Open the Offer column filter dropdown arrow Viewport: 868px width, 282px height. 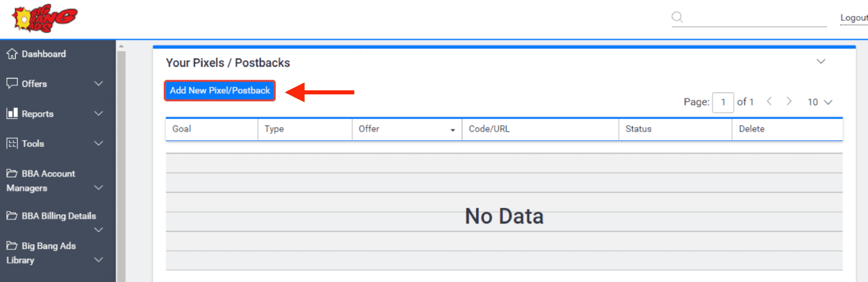coord(453,130)
